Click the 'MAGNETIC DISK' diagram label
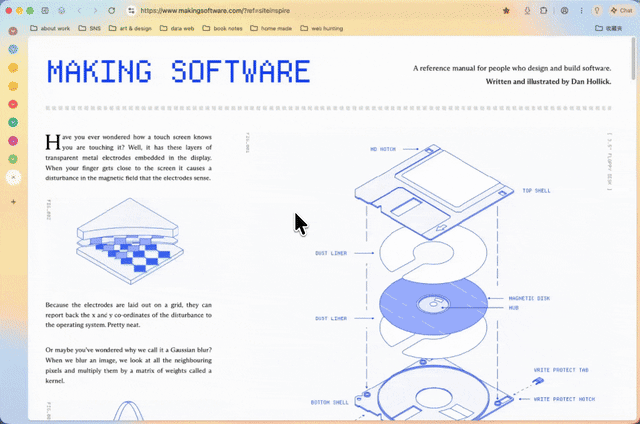The height and width of the screenshot is (424, 640). pyautogui.click(x=529, y=298)
